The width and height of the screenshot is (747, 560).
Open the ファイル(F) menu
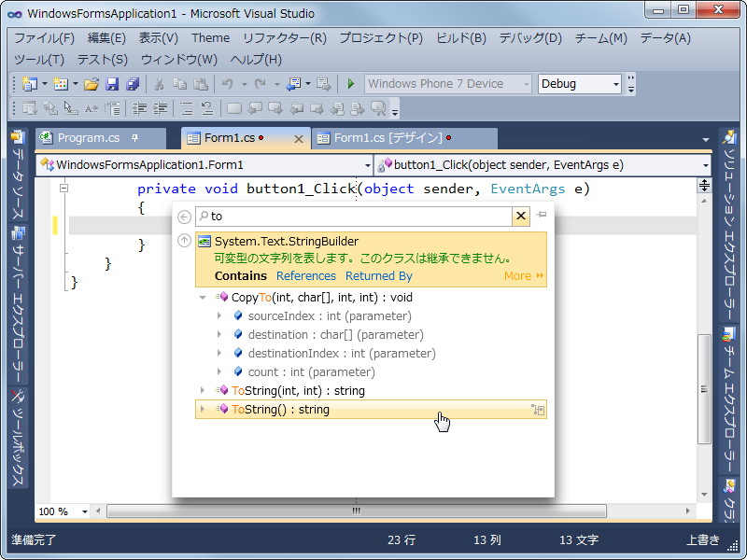44,37
